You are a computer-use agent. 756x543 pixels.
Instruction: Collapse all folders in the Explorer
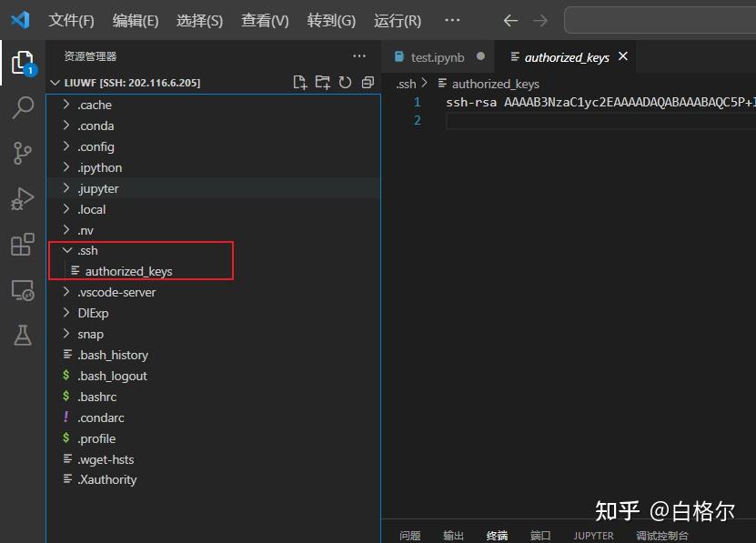(368, 82)
